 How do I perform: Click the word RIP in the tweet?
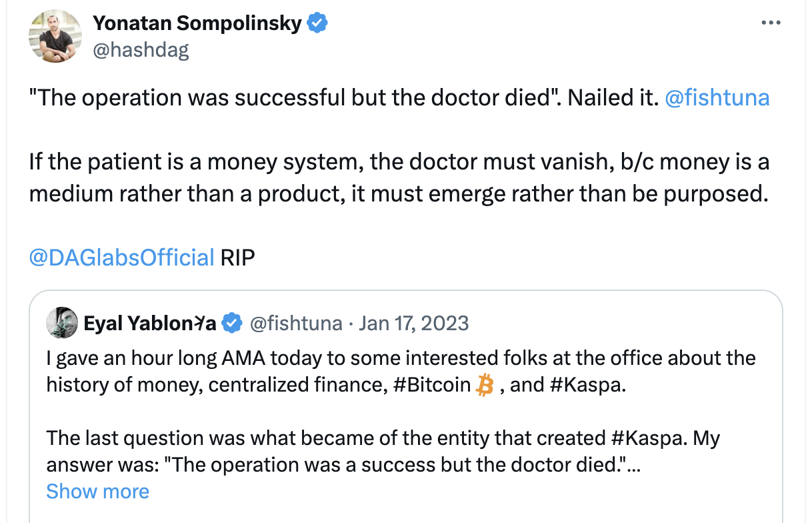tap(237, 257)
